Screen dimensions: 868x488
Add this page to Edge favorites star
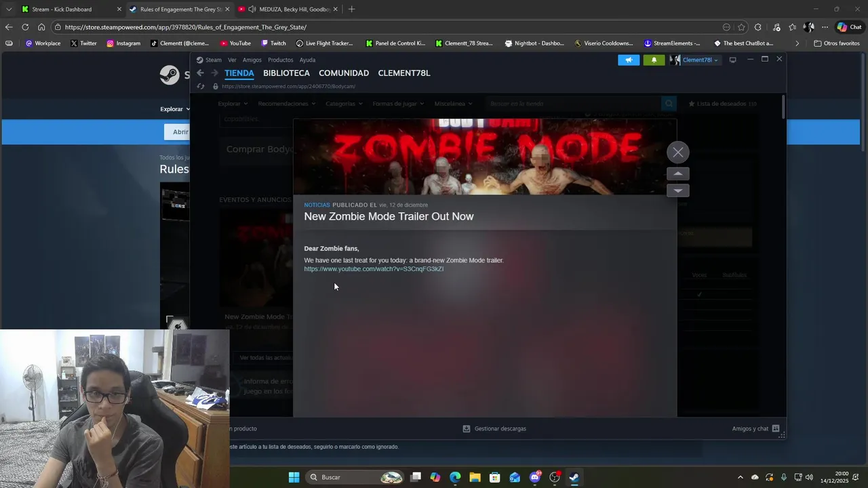pos(741,27)
